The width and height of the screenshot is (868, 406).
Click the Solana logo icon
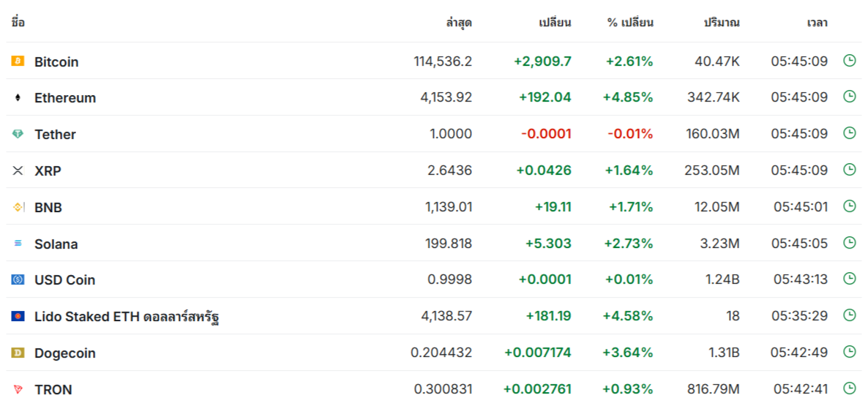tap(18, 244)
